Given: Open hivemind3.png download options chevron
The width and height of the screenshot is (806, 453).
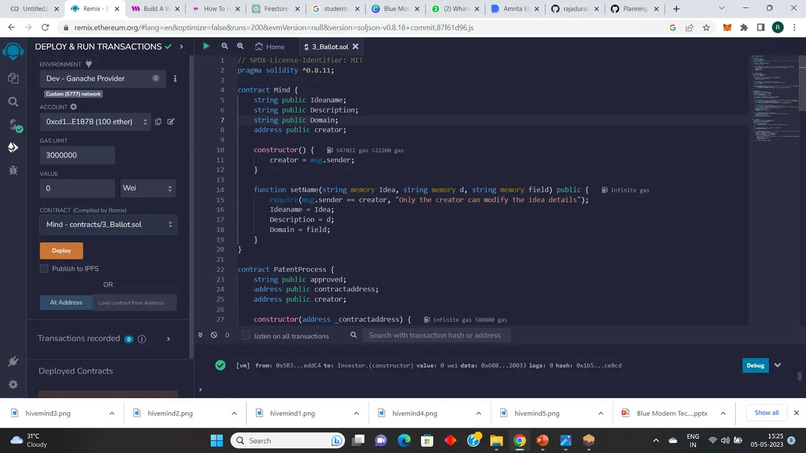Looking at the screenshot, I should [112, 413].
